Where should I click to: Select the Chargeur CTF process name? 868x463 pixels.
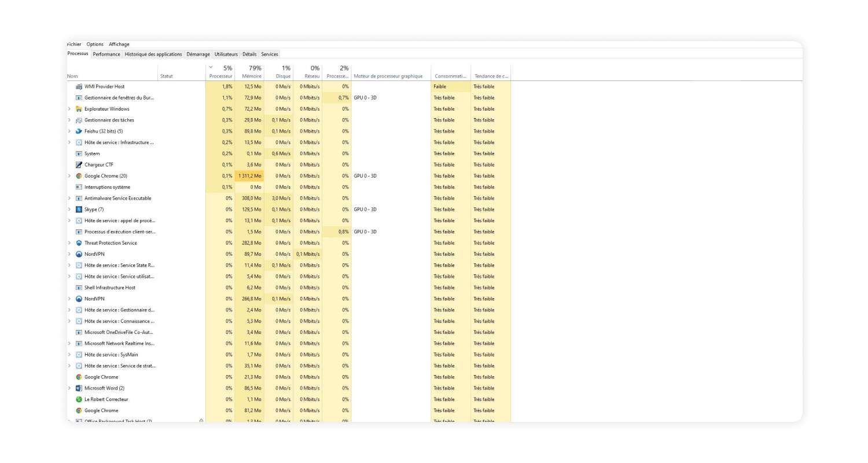99,165
